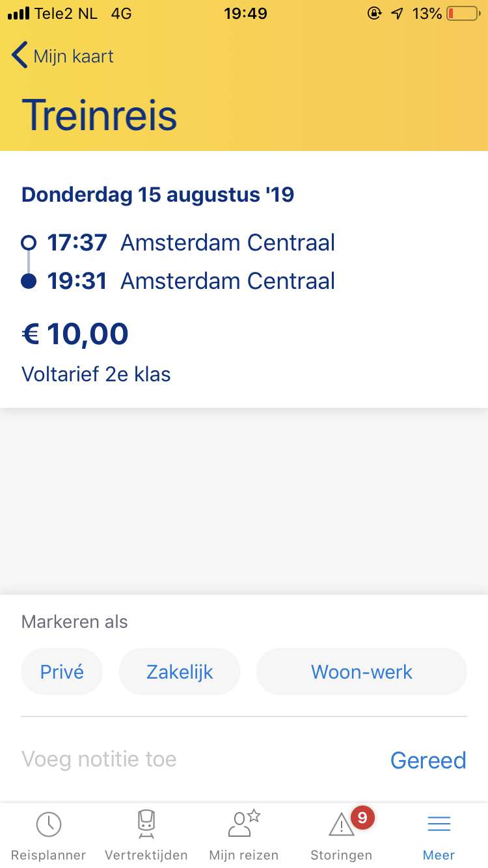This screenshot has width=488, height=868.
Task: Open Mijn reizen person-star icon
Action: coord(243,824)
